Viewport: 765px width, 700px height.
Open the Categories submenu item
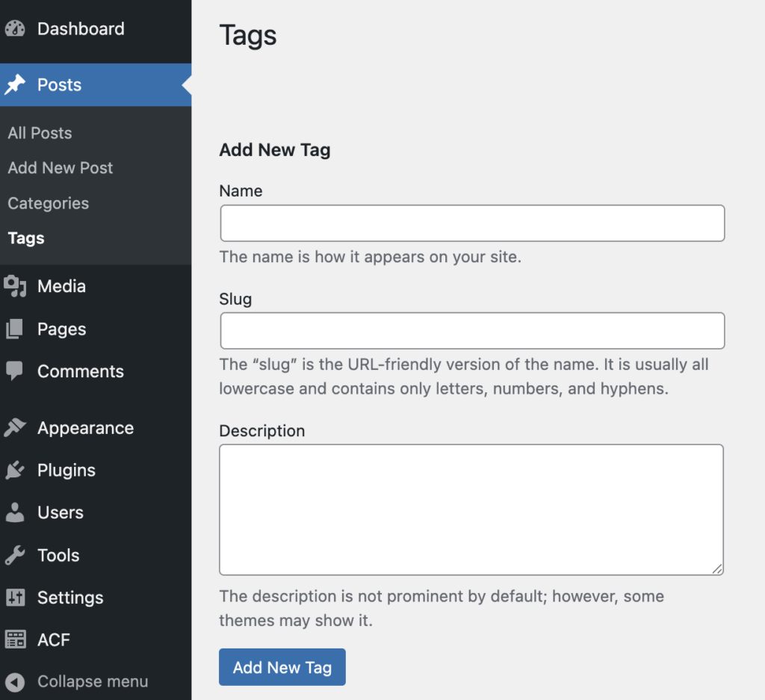point(48,203)
